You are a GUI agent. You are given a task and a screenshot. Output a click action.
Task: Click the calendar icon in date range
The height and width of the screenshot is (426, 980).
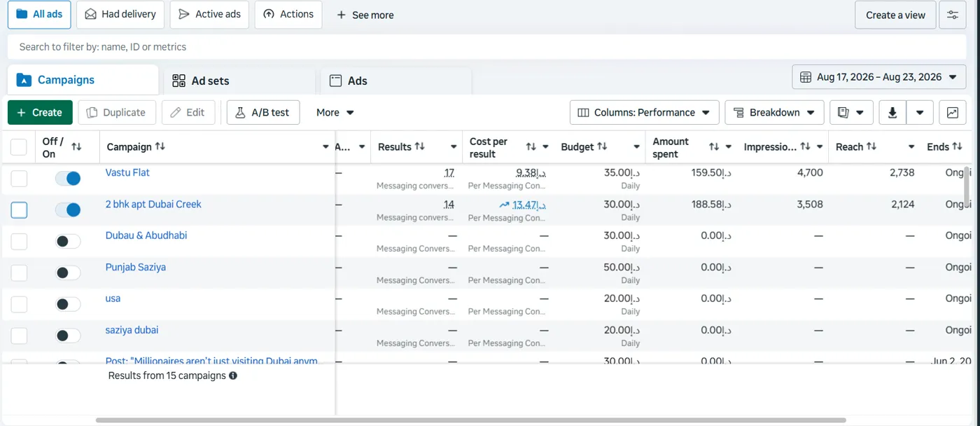click(805, 77)
